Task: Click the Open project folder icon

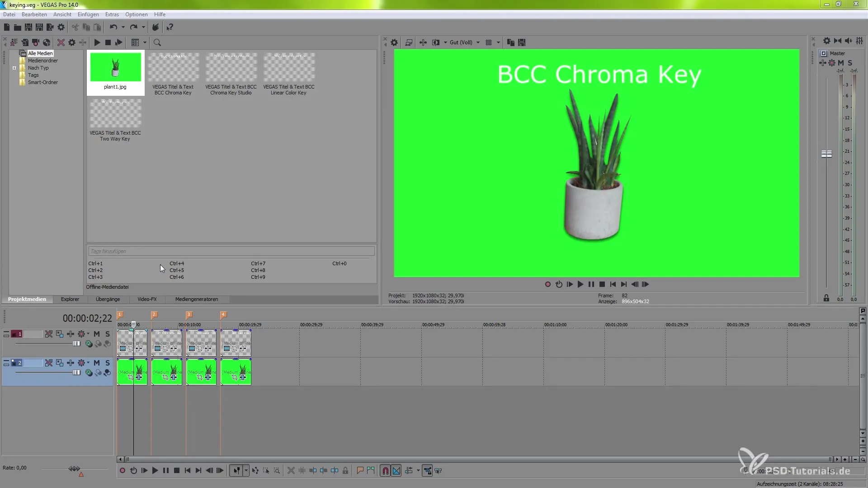Action: tap(18, 28)
